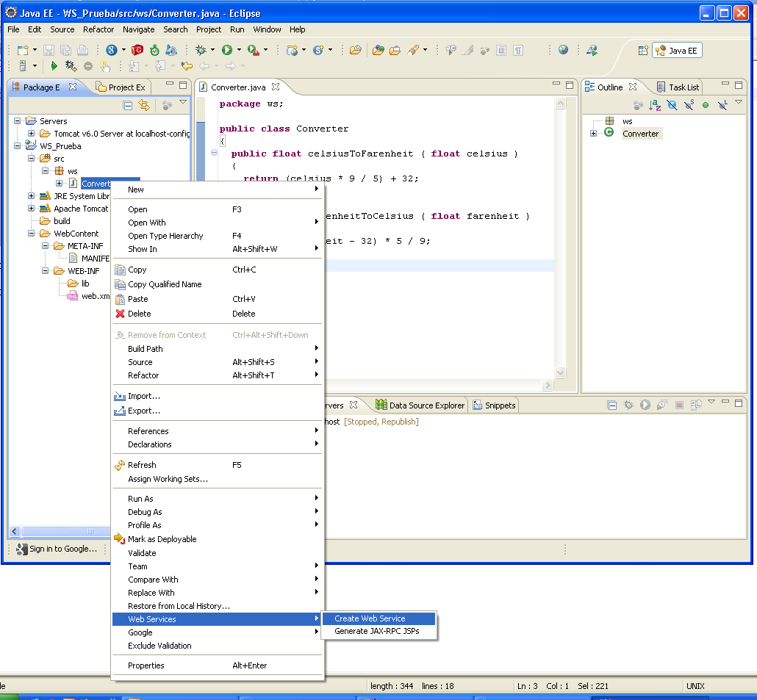
Task: Click the Run External Tools icon
Action: point(253,50)
